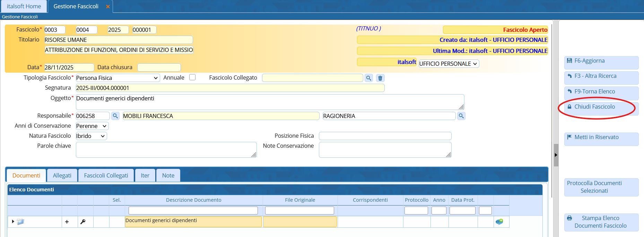This screenshot has width=644, height=237.
Task: Click the speech bubble icon in the document row
Action: pyautogui.click(x=499, y=222)
